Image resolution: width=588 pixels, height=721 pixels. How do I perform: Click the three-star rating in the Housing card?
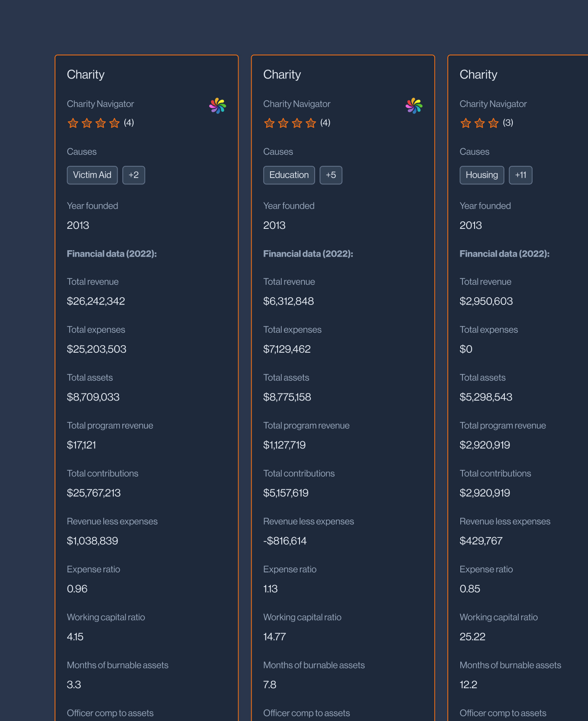click(479, 123)
